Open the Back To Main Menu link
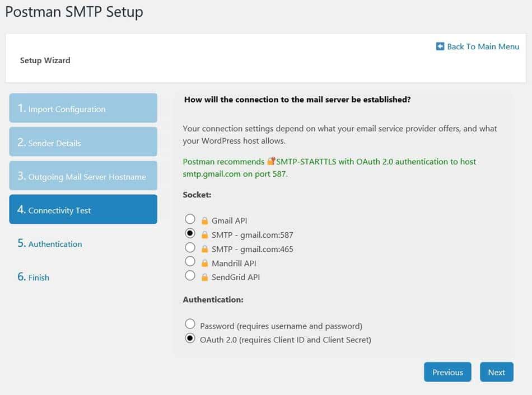This screenshot has height=395, width=532. pos(483,46)
